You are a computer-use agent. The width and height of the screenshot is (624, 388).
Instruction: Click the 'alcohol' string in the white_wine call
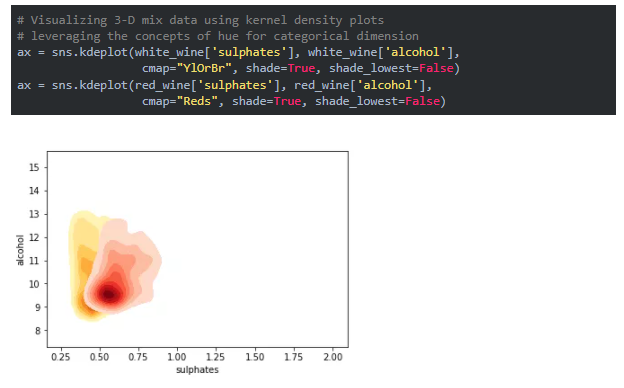click(415, 53)
